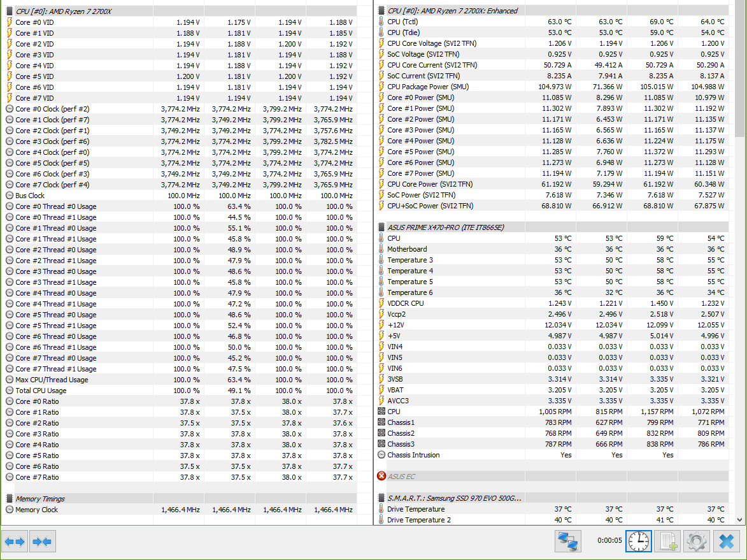
Task: Click the ASUS PRIME X470-PRO board icon
Action: point(381,227)
